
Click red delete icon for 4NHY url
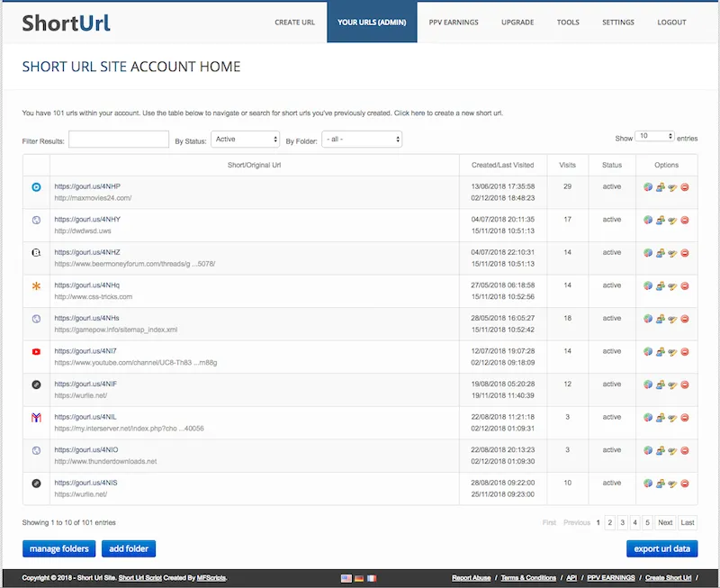pyautogui.click(x=685, y=220)
